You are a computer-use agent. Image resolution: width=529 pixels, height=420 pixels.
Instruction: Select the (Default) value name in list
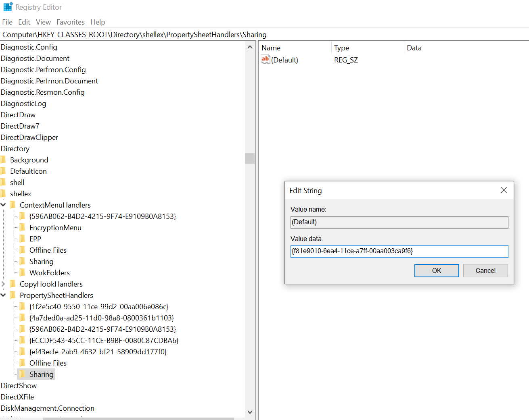[x=285, y=60]
